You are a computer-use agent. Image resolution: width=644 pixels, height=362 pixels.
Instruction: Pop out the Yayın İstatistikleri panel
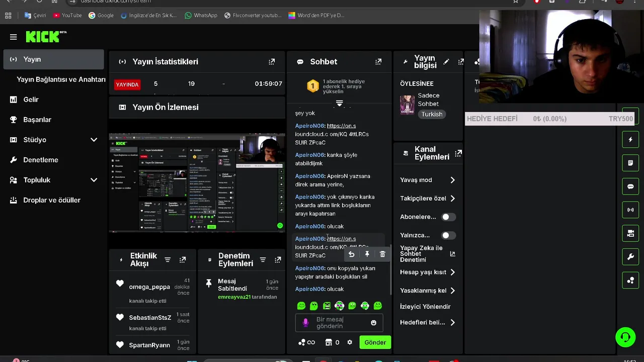click(272, 61)
